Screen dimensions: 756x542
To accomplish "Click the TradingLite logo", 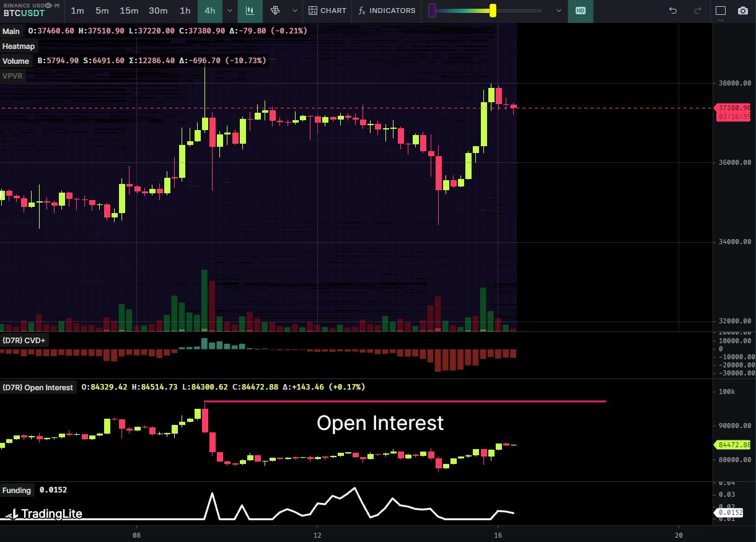I will (x=43, y=514).
